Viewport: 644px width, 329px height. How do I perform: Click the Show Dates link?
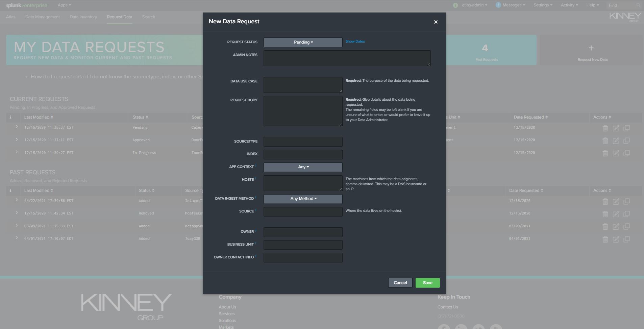(355, 41)
